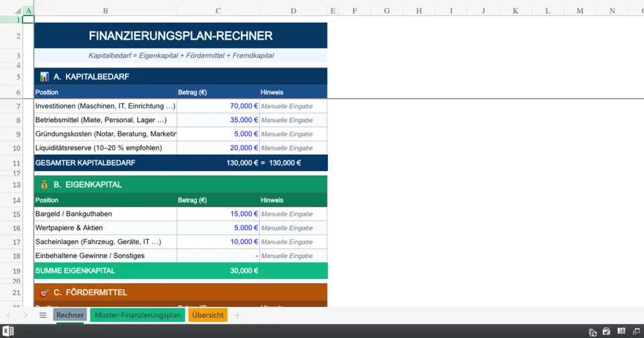
Task: Open the Muster-Finanzierungsplan sheet tab
Action: point(138,315)
